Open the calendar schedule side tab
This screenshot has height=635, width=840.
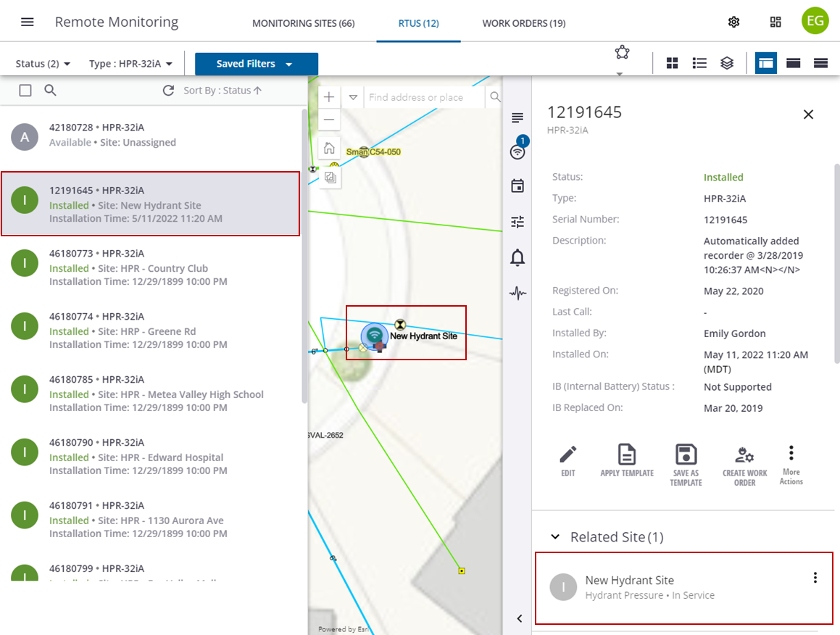coord(517,186)
